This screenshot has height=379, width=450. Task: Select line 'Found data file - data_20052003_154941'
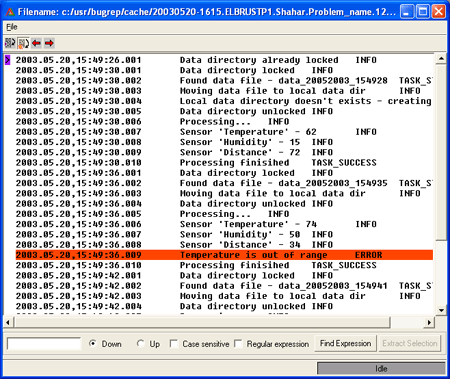coord(224,286)
